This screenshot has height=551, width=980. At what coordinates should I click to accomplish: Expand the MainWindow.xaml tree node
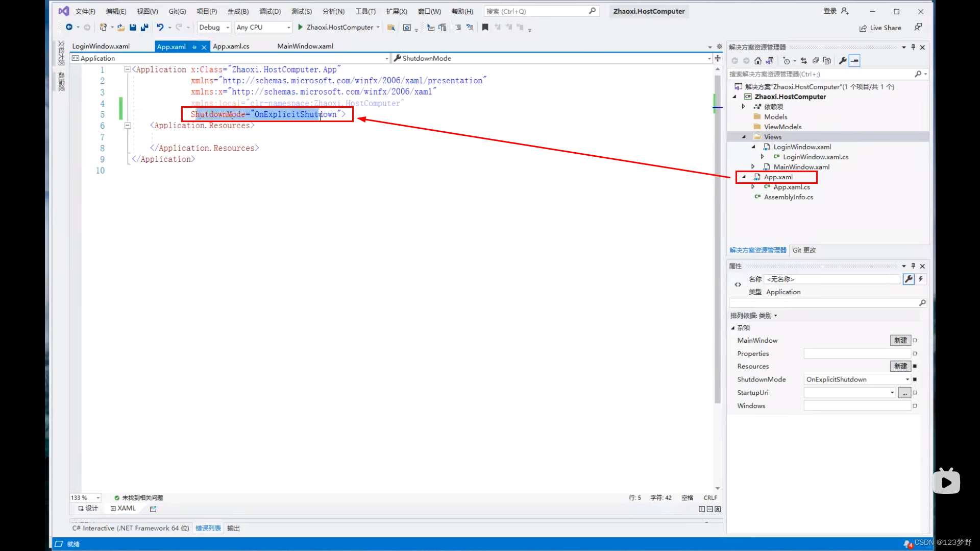click(753, 167)
